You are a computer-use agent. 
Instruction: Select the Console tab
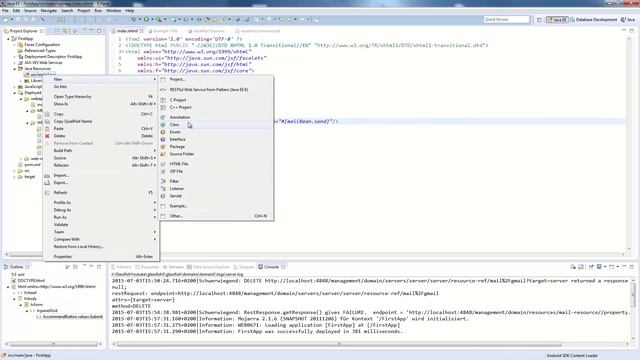(271, 267)
